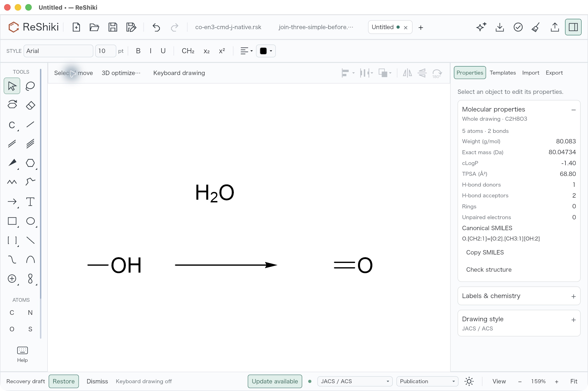Screen dimensions: 588x391
Task: Toggle italic text formatting
Action: tap(150, 51)
